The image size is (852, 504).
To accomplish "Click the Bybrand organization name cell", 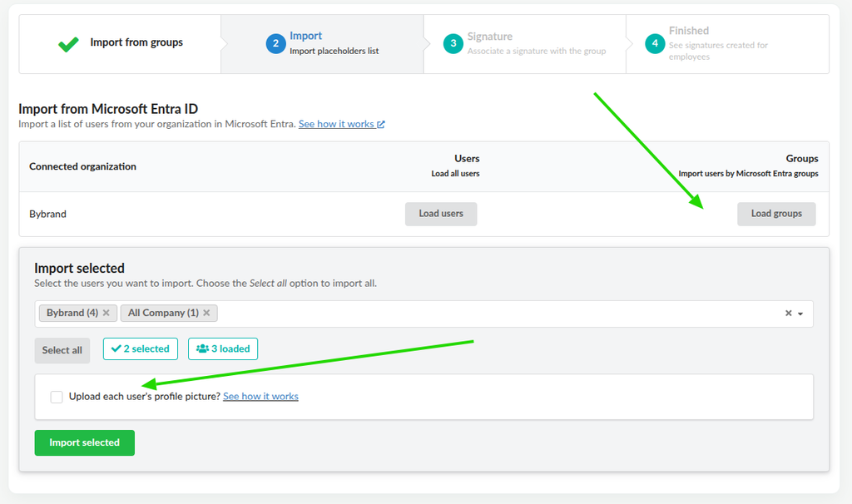I will 47,214.
